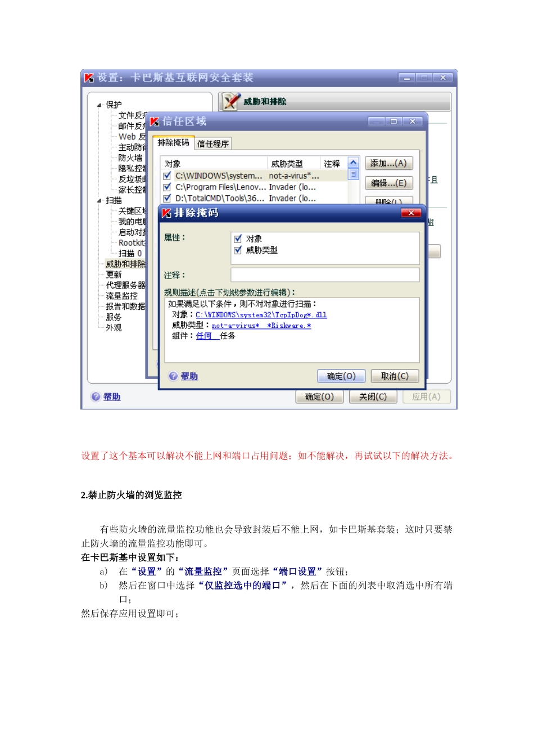Select Rootkit tree item under 扫描
This screenshot has width=534, height=756.
click(x=132, y=243)
